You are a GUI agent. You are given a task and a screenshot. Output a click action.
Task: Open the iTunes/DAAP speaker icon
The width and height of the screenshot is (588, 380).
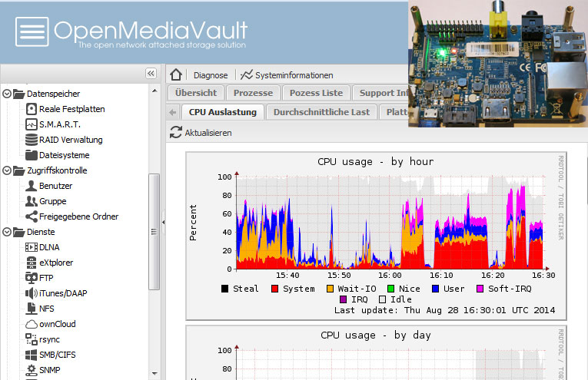pos(31,293)
